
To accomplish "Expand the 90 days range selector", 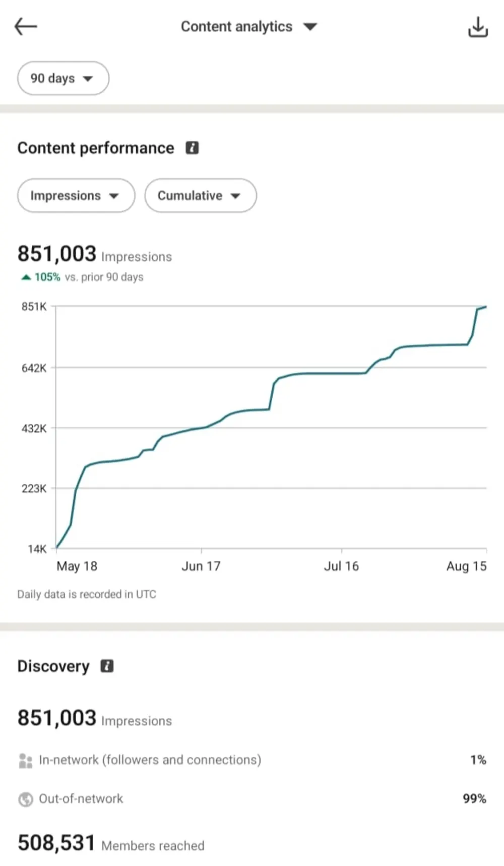I will 63,78.
